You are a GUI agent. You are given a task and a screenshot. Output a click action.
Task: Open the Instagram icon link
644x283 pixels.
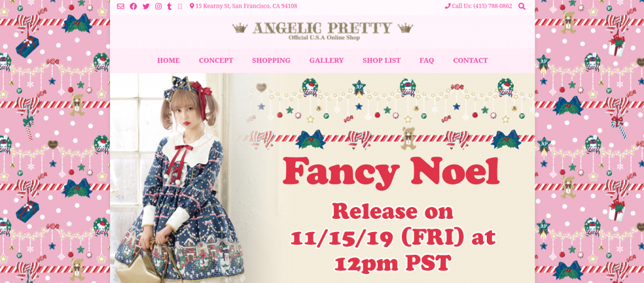coord(158,6)
